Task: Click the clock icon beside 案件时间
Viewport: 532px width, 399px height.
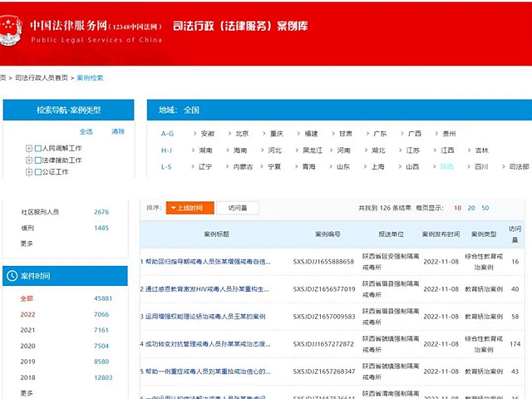Action: click(x=12, y=276)
